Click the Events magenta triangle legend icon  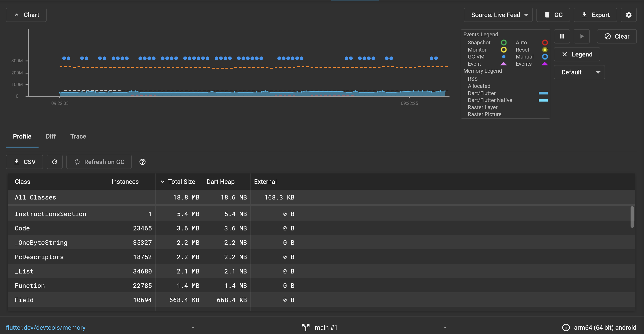tap(545, 64)
